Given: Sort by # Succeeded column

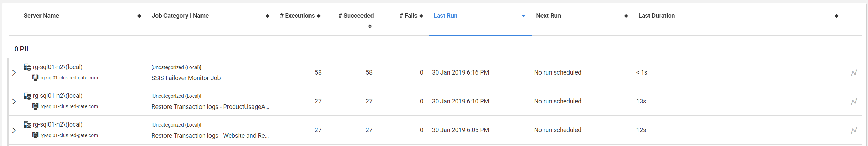Looking at the screenshot, I should [356, 16].
